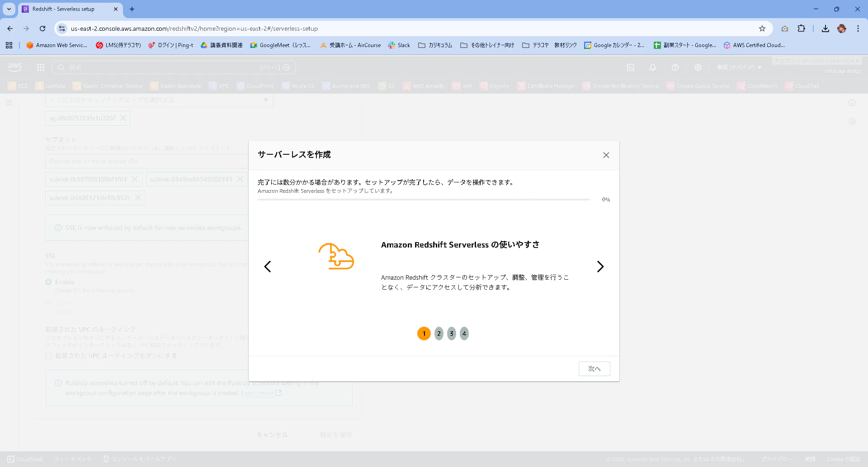Remove security group sg-08c075761fe1d726f
The image size is (868, 467).
coord(123,118)
